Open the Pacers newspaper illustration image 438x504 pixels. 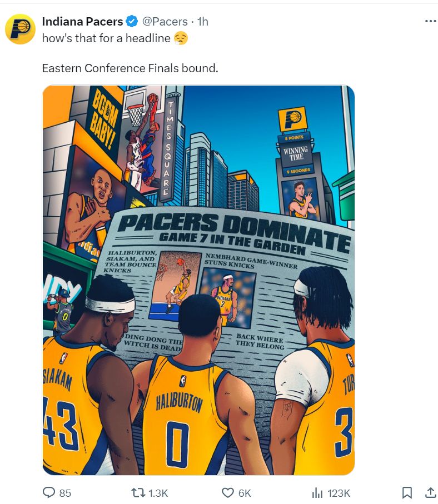coord(198,280)
